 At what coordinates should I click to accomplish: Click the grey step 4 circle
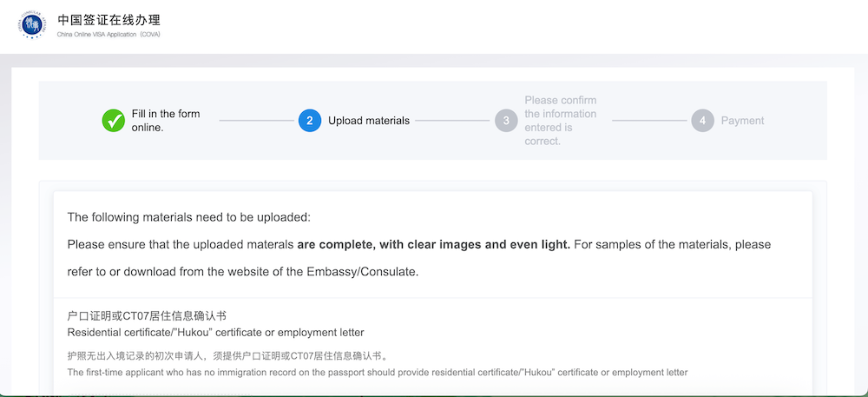click(703, 121)
